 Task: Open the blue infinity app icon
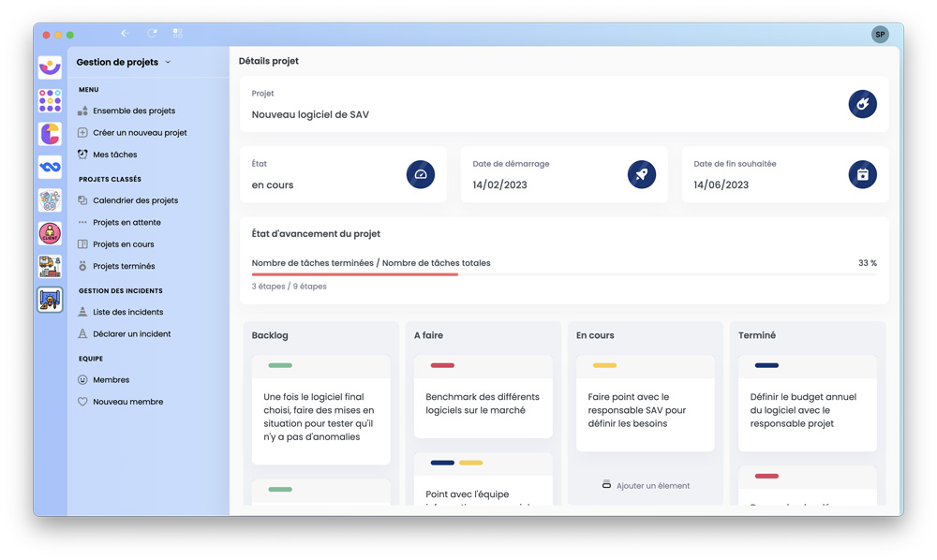50,167
